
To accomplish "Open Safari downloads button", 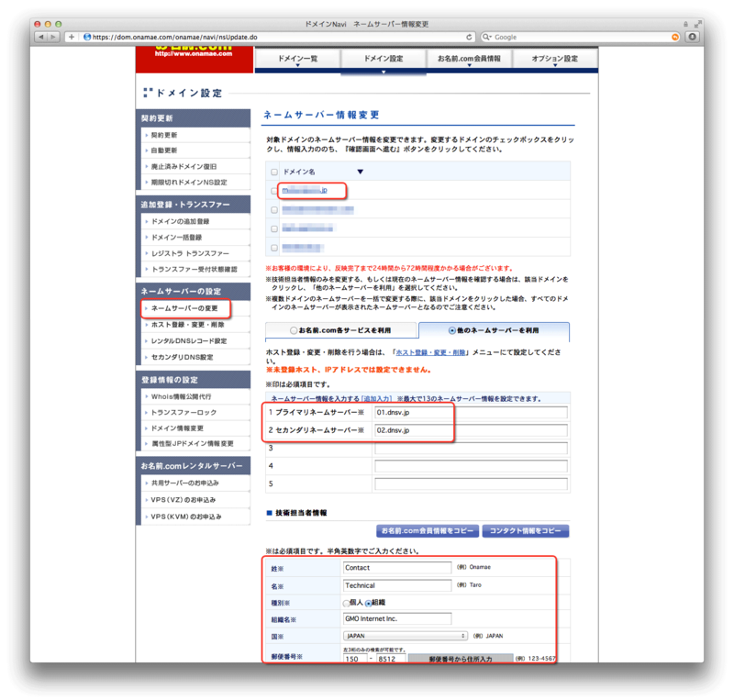I will (x=692, y=37).
